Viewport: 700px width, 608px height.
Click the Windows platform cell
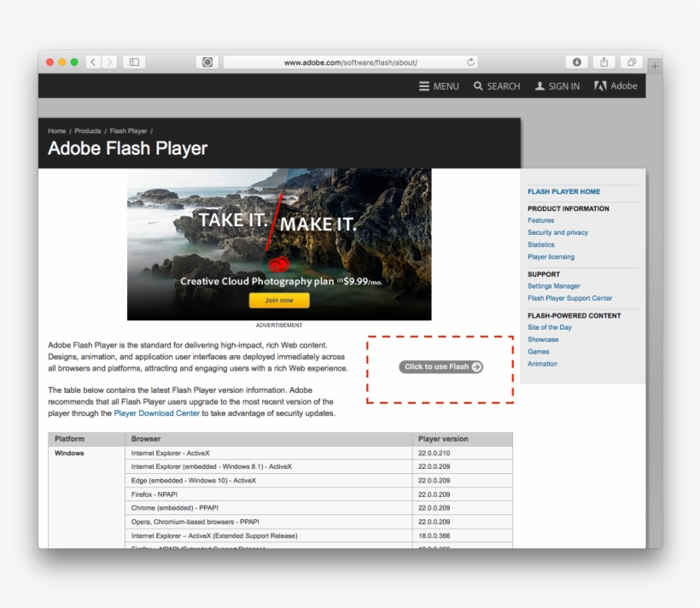pyautogui.click(x=69, y=453)
